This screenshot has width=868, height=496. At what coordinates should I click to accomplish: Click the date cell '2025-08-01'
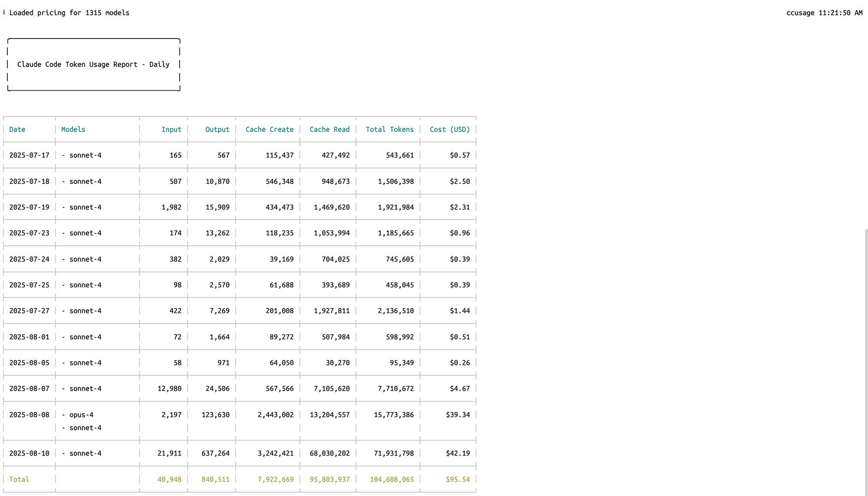[x=30, y=337]
